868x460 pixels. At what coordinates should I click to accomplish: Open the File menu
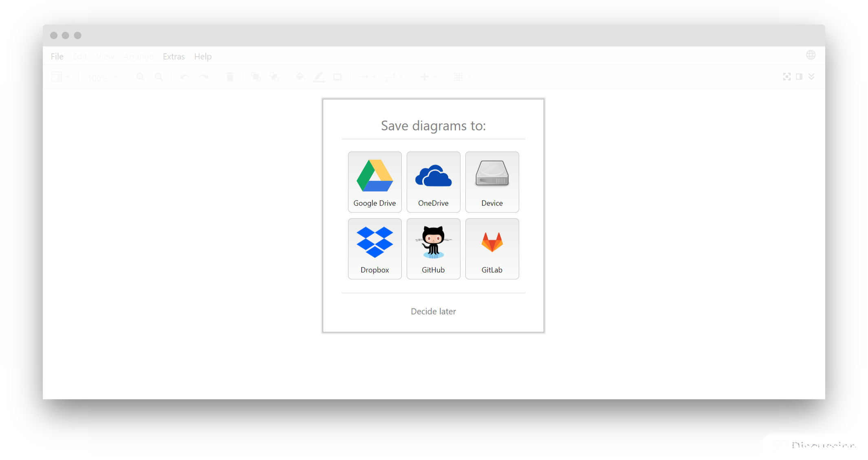pos(57,56)
